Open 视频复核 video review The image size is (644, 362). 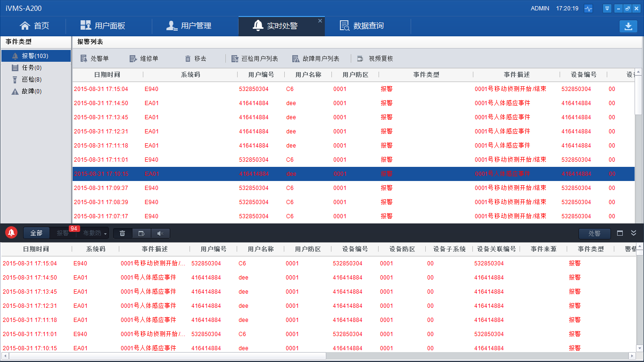375,58
